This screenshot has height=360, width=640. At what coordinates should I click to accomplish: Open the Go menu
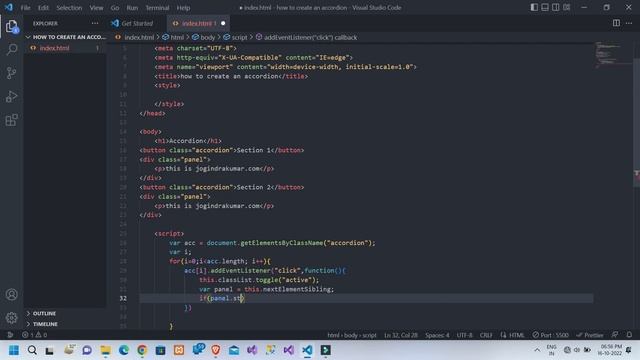click(x=115, y=8)
